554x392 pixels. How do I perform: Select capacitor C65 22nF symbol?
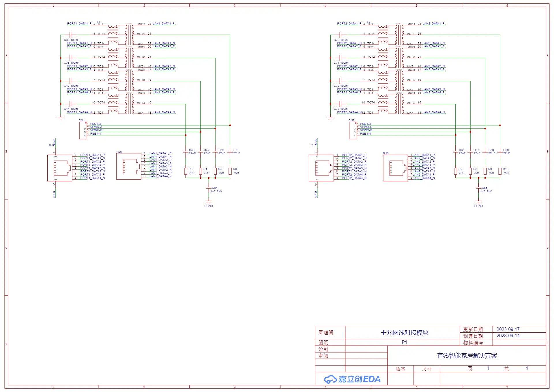point(456,152)
